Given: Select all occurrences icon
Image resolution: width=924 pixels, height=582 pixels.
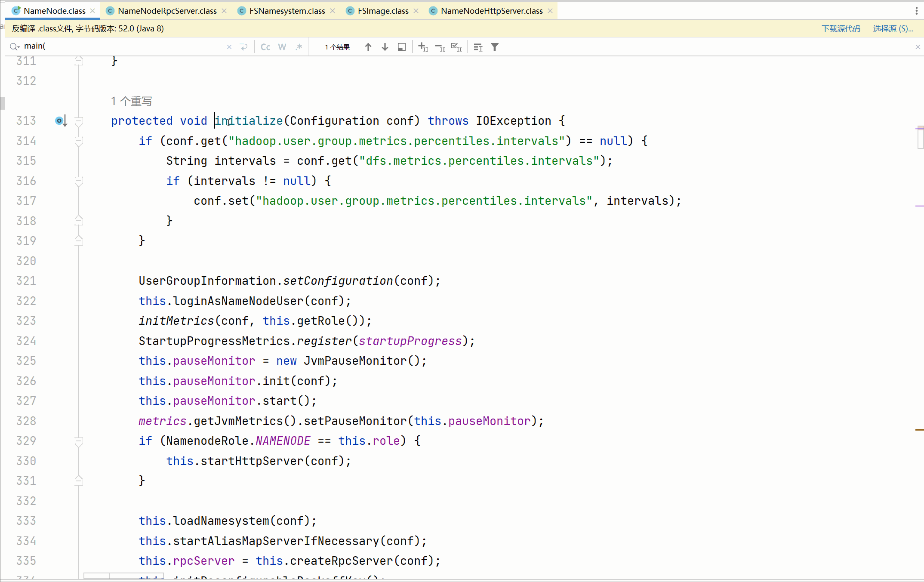Looking at the screenshot, I should (456, 47).
